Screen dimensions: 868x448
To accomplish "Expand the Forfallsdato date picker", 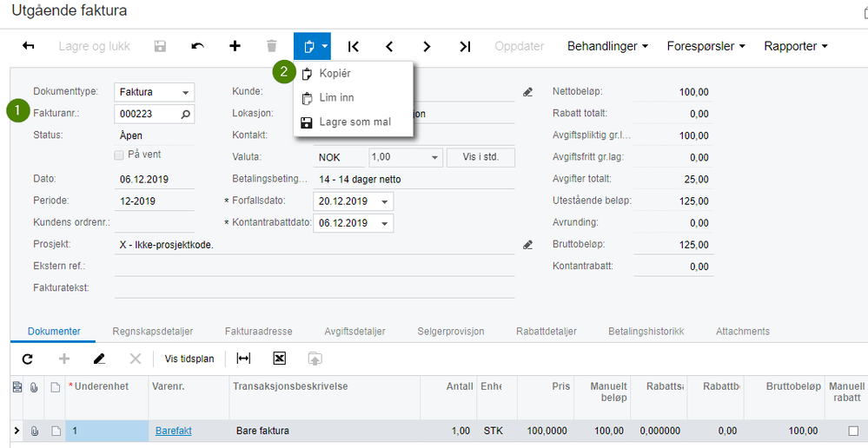I will coord(385,201).
